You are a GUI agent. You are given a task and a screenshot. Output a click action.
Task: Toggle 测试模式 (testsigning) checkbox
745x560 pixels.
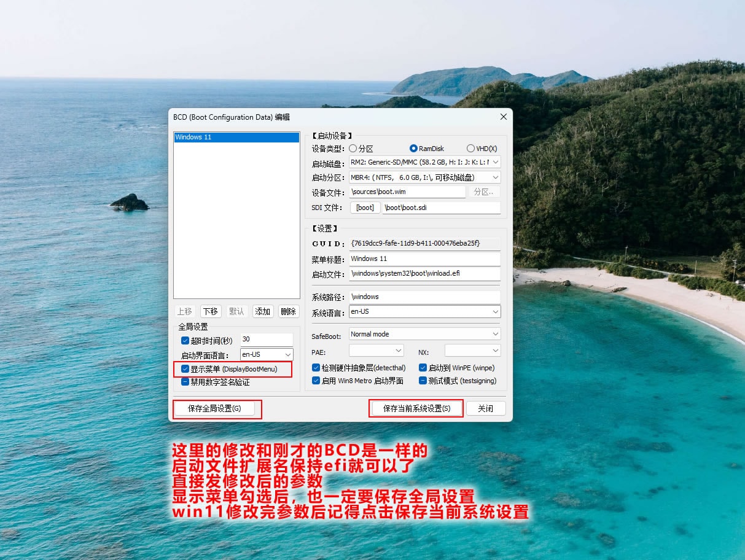click(x=423, y=381)
